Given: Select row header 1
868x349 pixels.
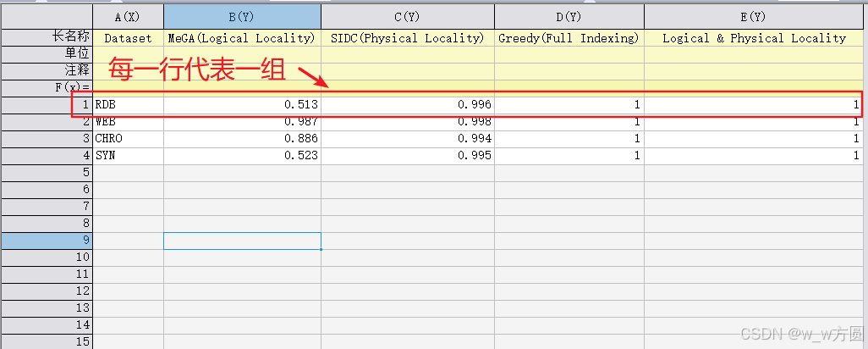Looking at the screenshot, I should [x=47, y=105].
